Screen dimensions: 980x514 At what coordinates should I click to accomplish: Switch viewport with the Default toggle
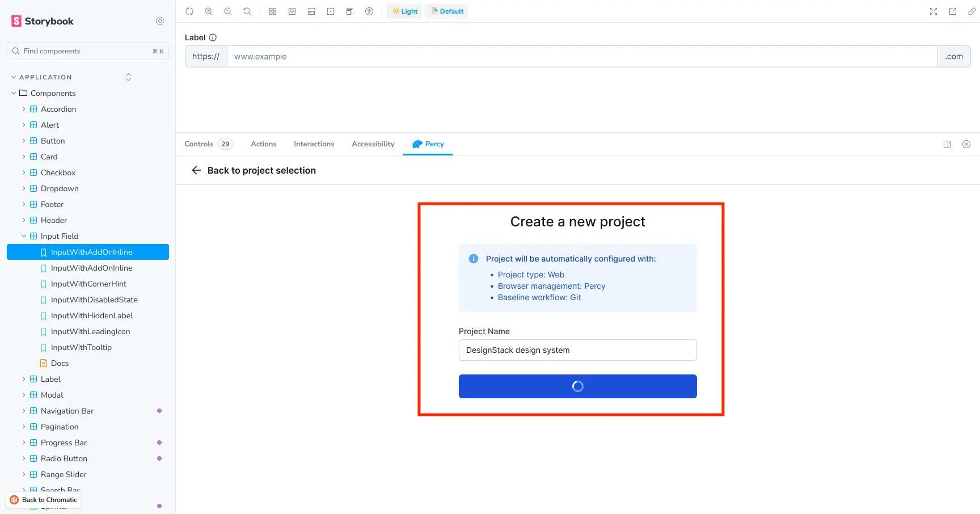coord(446,11)
